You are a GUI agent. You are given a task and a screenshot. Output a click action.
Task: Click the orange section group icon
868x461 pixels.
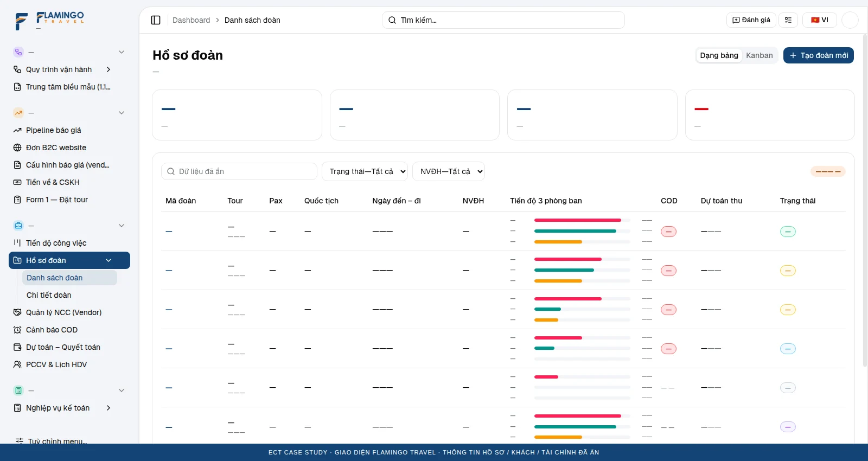point(18,113)
